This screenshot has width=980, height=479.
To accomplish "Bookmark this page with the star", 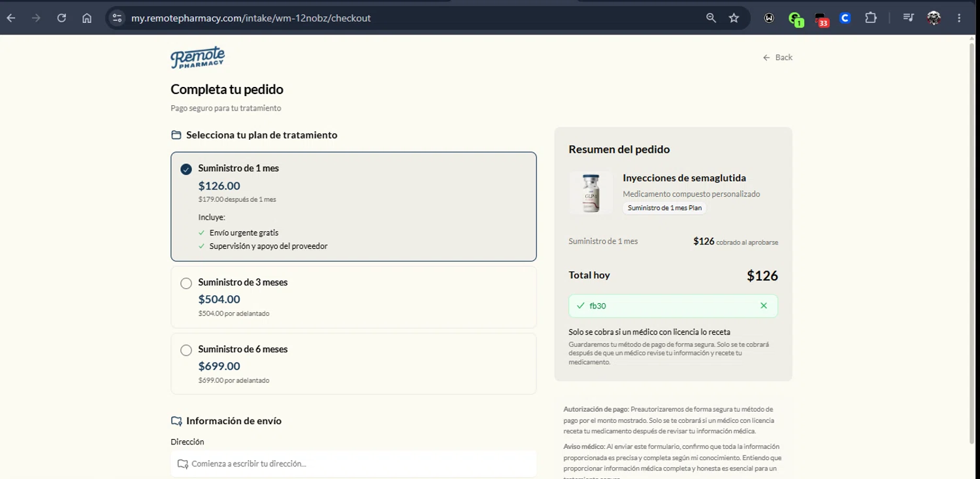I will [734, 18].
